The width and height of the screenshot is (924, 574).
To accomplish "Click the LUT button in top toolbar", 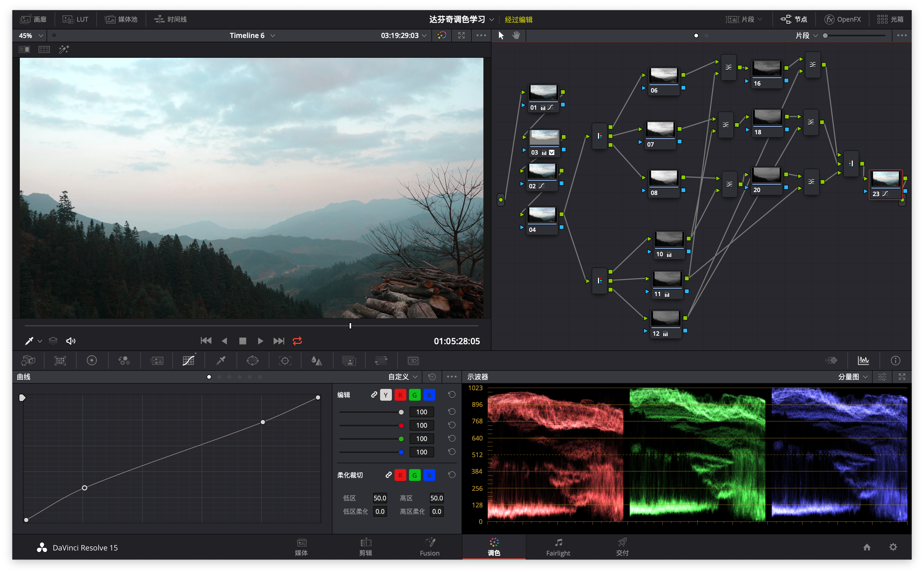I will (x=75, y=19).
